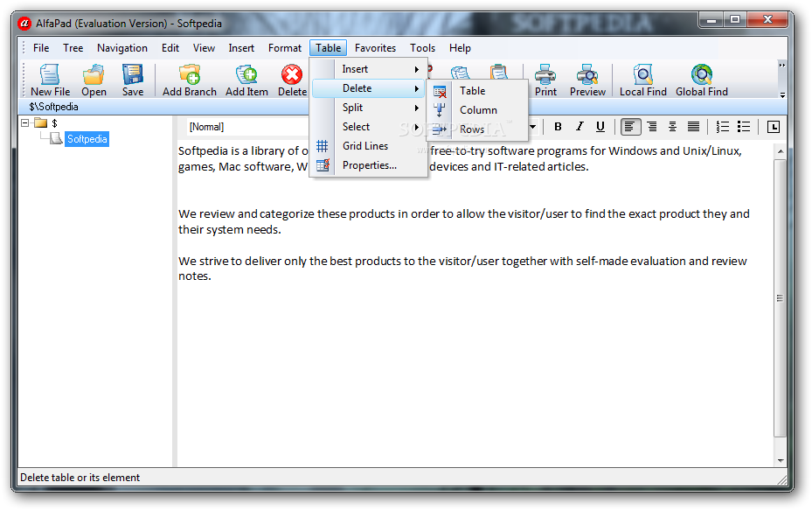
Task: Click the Print toolbar icon
Action: pyautogui.click(x=545, y=74)
